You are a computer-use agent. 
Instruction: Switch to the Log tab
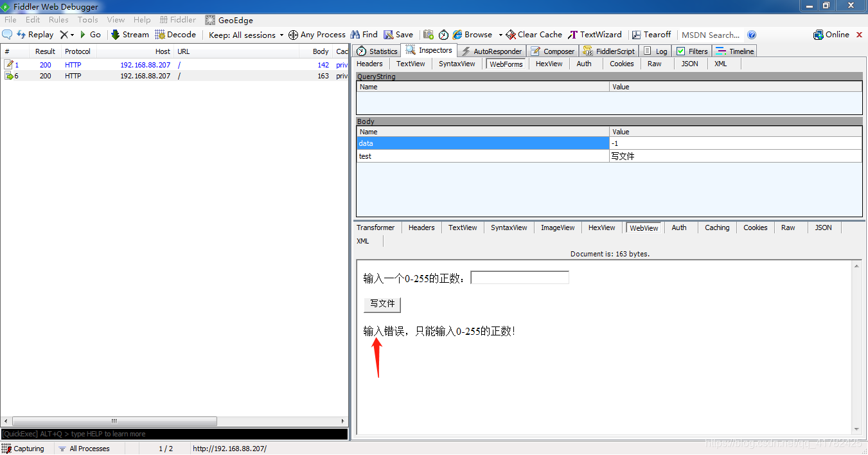(655, 51)
